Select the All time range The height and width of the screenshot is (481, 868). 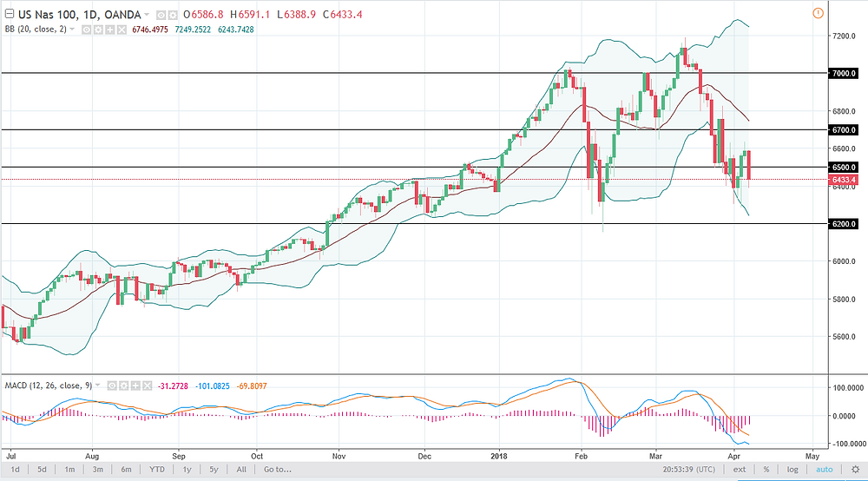coord(241,470)
